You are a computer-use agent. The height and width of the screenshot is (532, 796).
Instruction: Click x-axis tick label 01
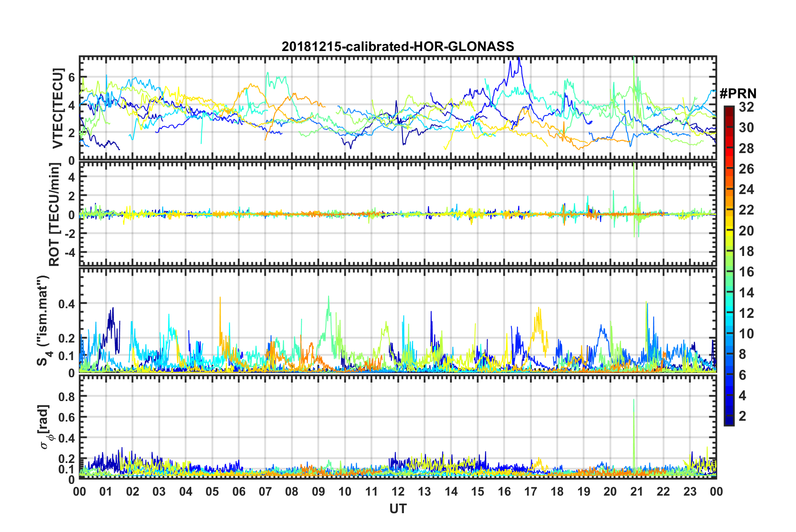[106, 491]
